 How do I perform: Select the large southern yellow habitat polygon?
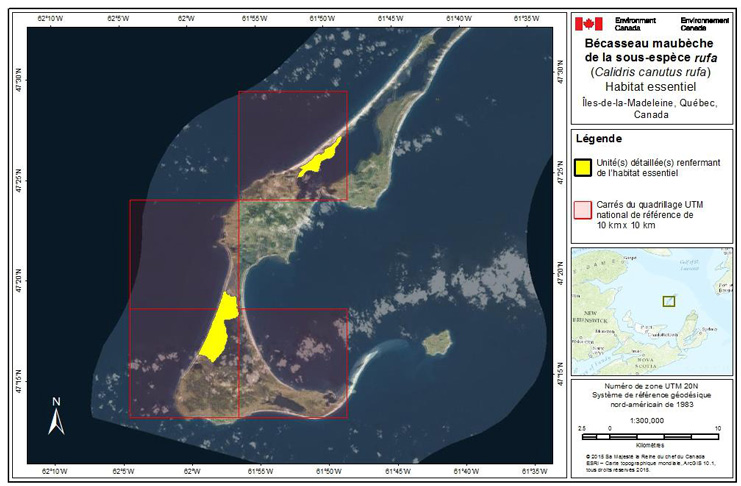pyautogui.click(x=218, y=328)
